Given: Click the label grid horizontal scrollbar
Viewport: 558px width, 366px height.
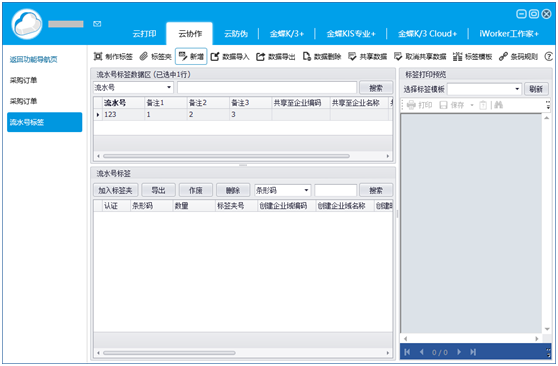Looking at the screenshot, I should pyautogui.click(x=169, y=353).
